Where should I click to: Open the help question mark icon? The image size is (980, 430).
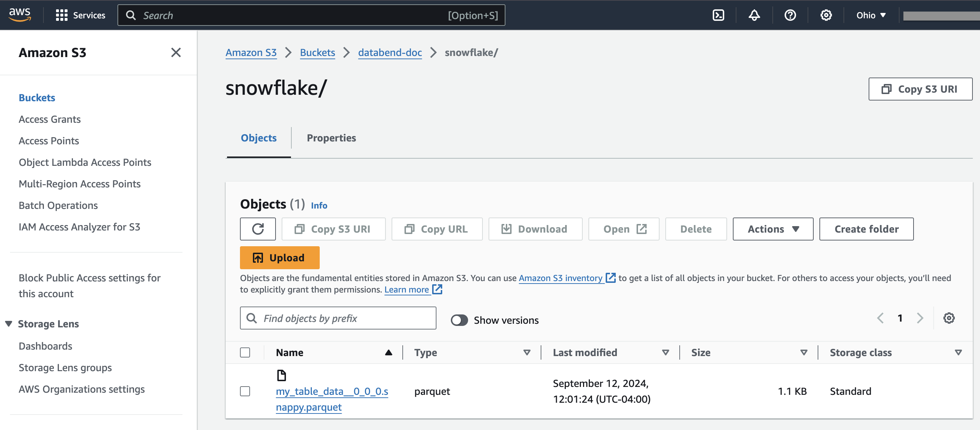tap(790, 15)
